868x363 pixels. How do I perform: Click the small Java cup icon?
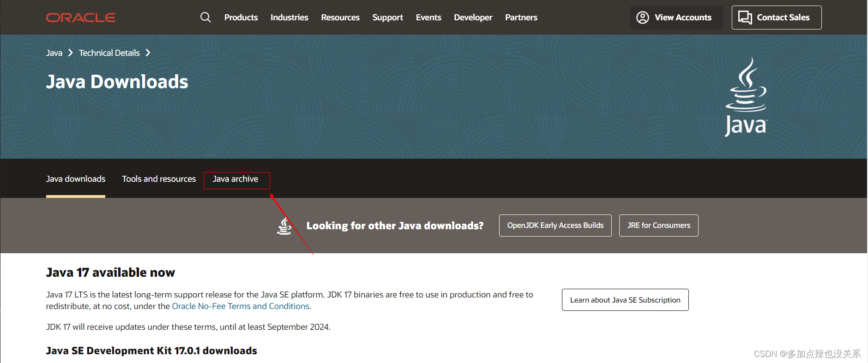tap(284, 226)
